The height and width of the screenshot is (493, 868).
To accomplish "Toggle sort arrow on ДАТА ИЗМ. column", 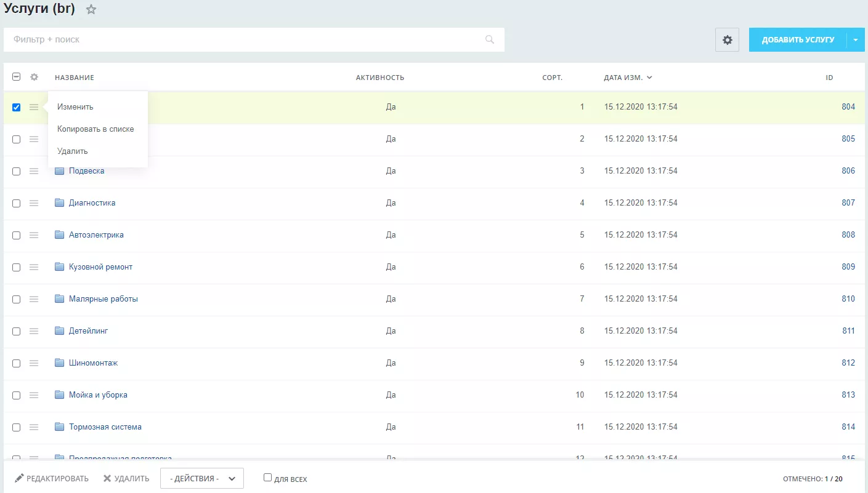I will pos(649,78).
